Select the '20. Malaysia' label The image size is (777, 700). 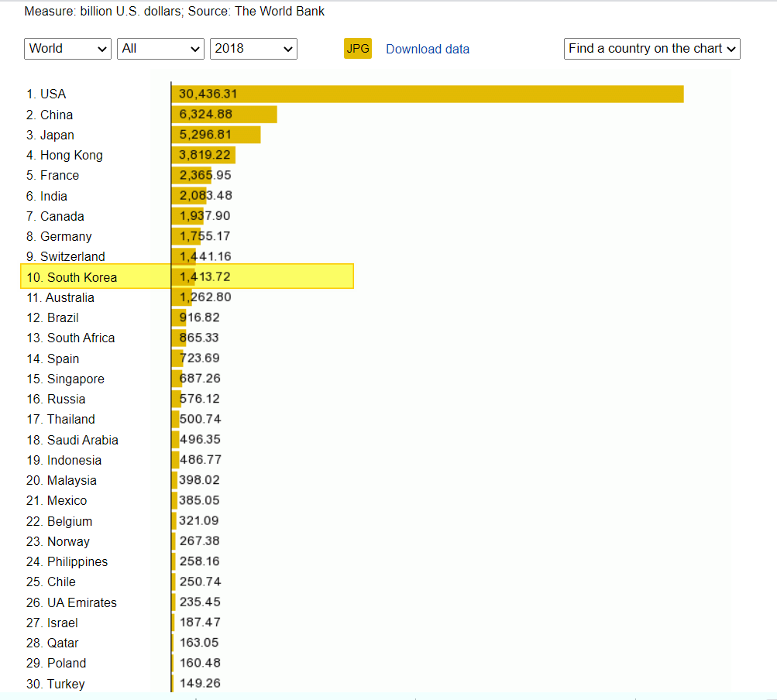pyautogui.click(x=61, y=481)
